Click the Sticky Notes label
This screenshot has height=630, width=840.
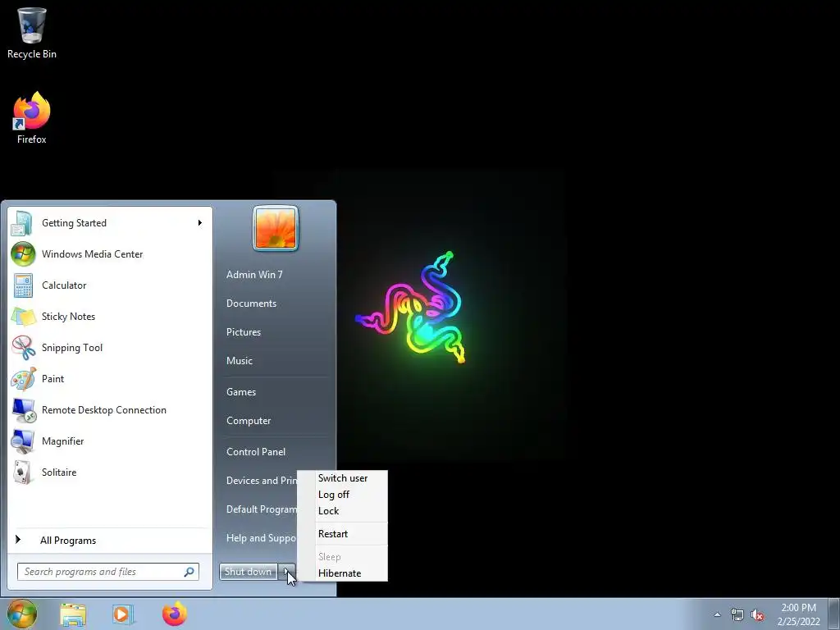click(69, 317)
